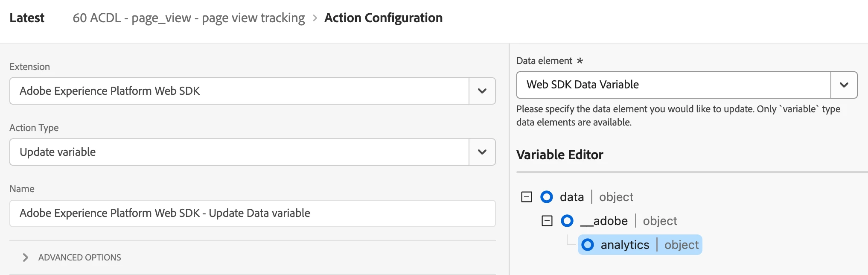Click the Web SDK Data Variable field
Viewport: 868px width, 275px height.
point(673,85)
